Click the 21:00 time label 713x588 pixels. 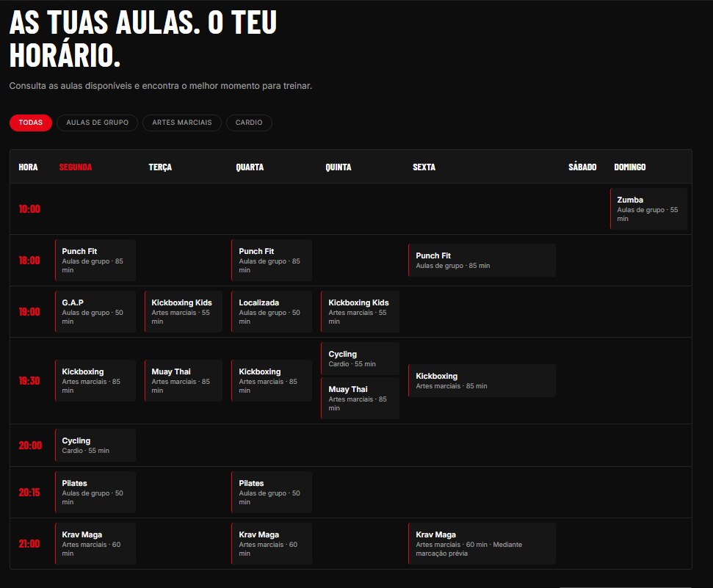29,543
